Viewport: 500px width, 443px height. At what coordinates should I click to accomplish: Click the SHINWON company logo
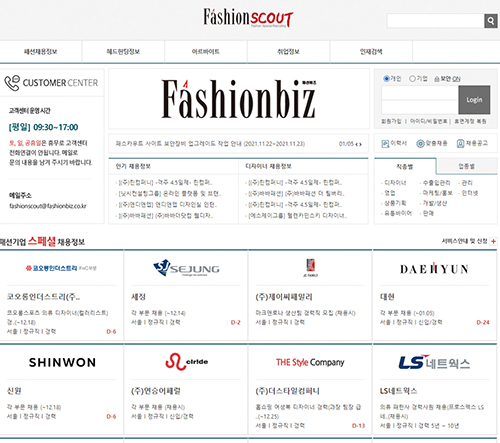tap(62, 362)
